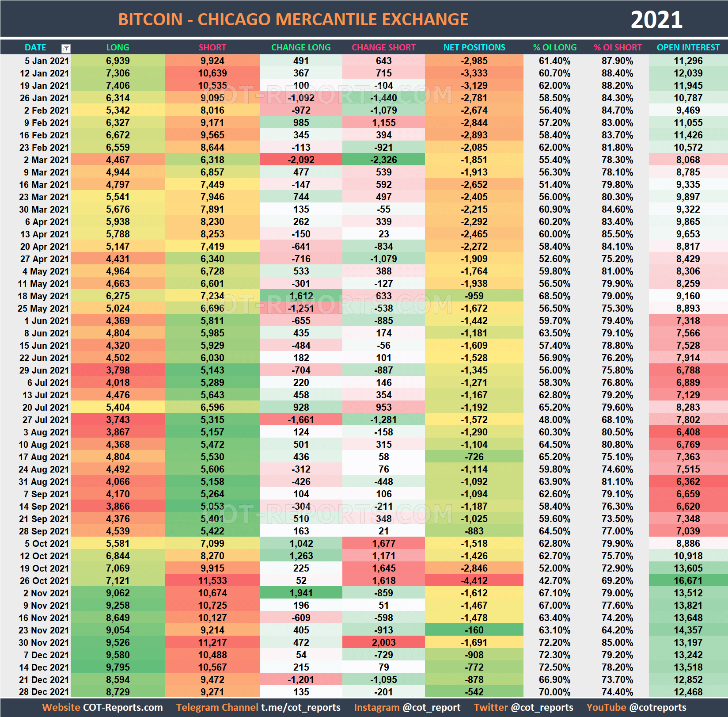The image size is (728, 717).
Task: Select the 26 Oct 2021 open interest cell
Action: point(688,580)
